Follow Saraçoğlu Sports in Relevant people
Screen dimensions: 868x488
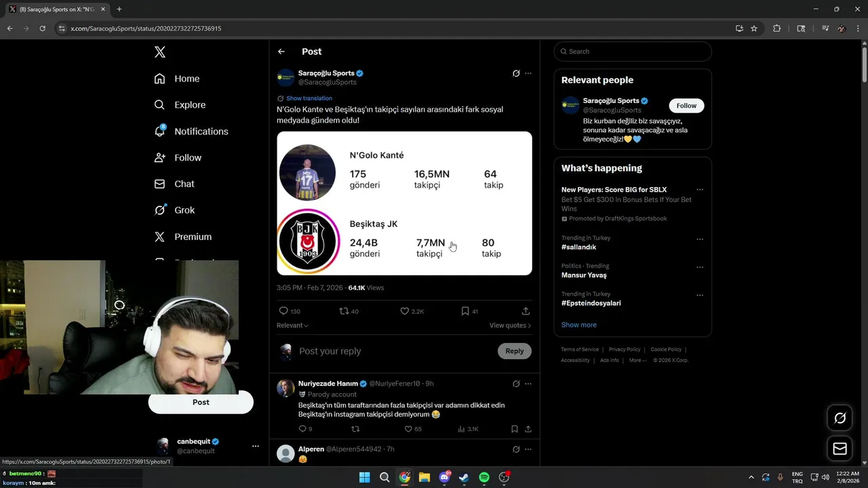click(x=686, y=106)
